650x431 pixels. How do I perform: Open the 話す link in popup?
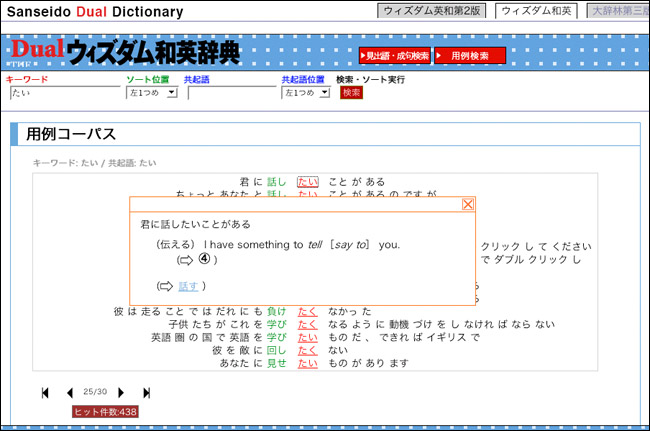[x=188, y=286]
